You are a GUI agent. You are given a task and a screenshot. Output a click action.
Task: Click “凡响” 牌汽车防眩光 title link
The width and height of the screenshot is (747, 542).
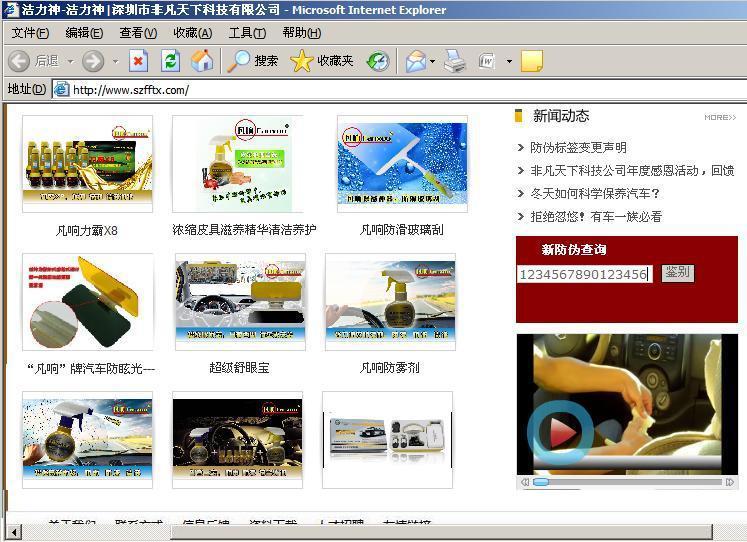90,368
